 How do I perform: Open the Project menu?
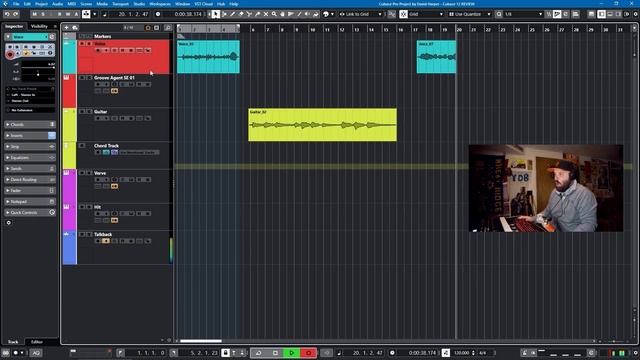coord(41,4)
